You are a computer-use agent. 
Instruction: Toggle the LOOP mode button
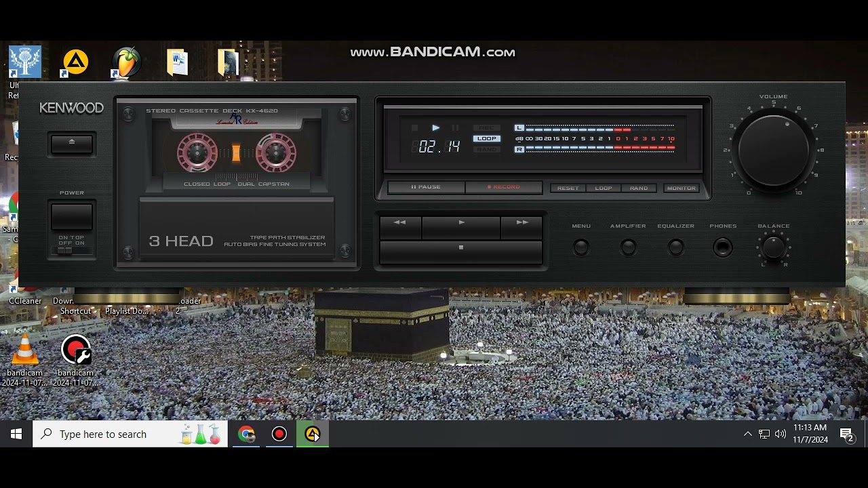point(603,188)
